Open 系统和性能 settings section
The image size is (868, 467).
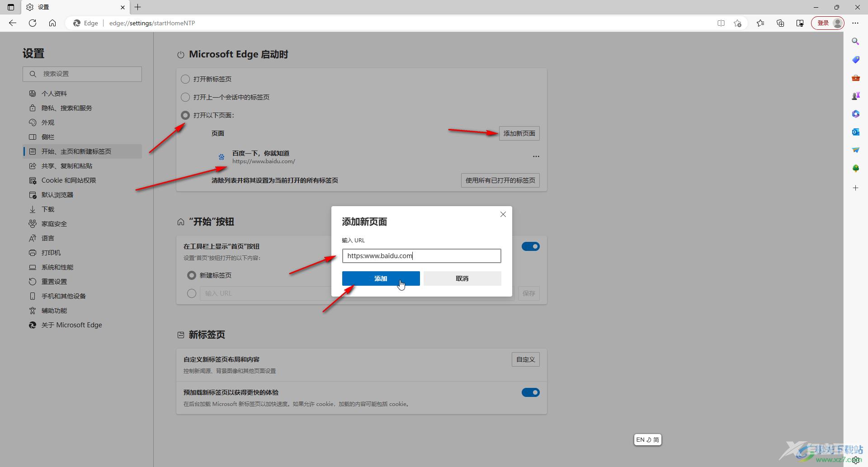click(82, 267)
